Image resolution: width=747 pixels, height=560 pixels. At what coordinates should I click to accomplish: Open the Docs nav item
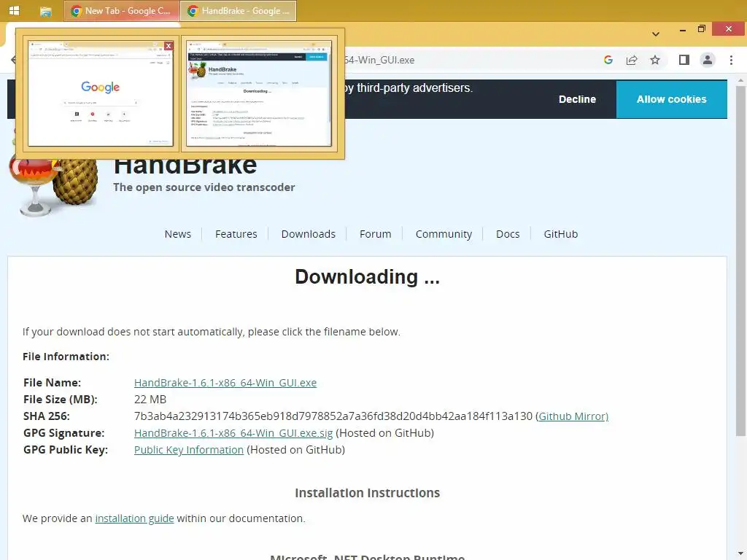[x=508, y=234]
